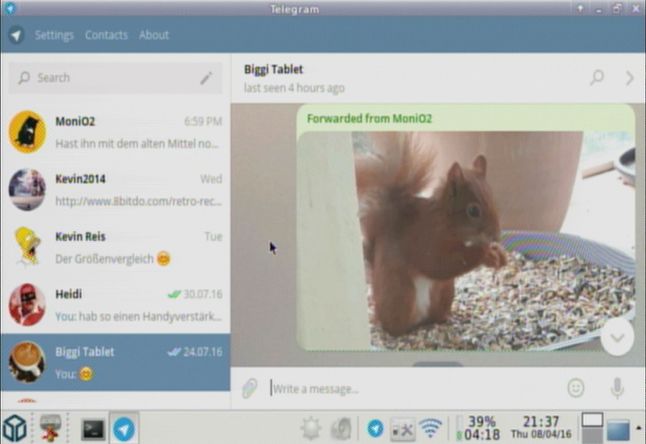Open the Heidi conversation
This screenshot has height=444, width=646.
click(x=115, y=304)
